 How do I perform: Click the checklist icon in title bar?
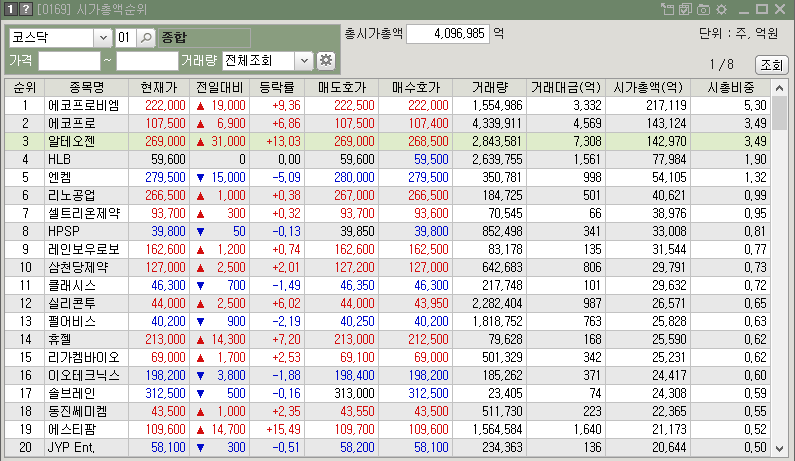[685, 9]
